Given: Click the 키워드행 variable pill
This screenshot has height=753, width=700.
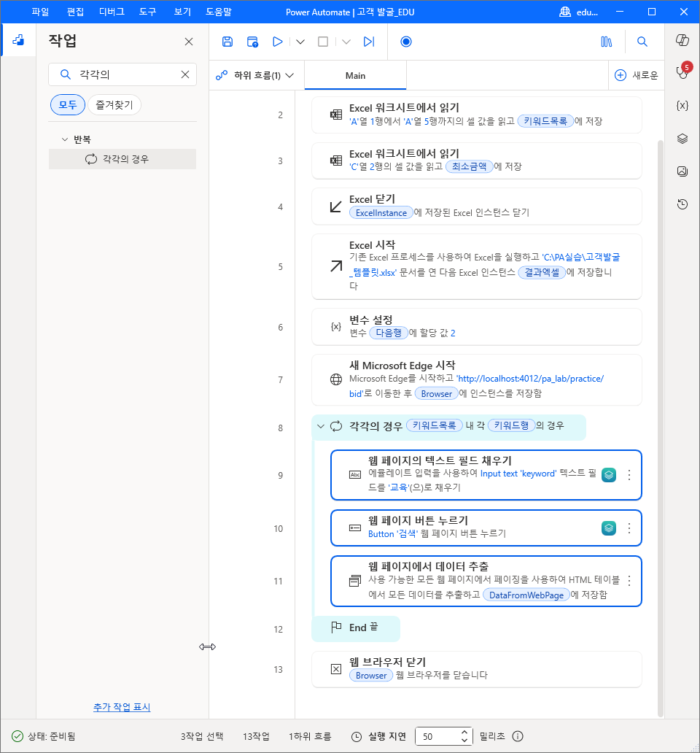Looking at the screenshot, I should point(511,425).
